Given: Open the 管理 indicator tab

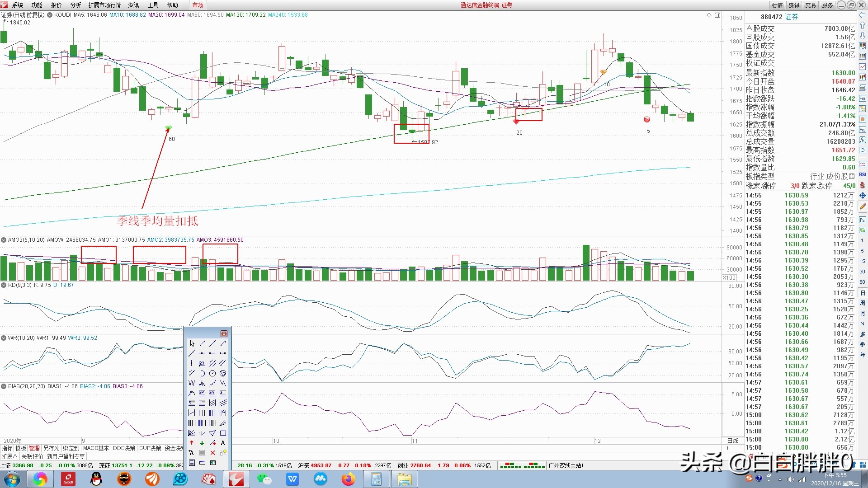Looking at the screenshot, I should tap(34, 448).
